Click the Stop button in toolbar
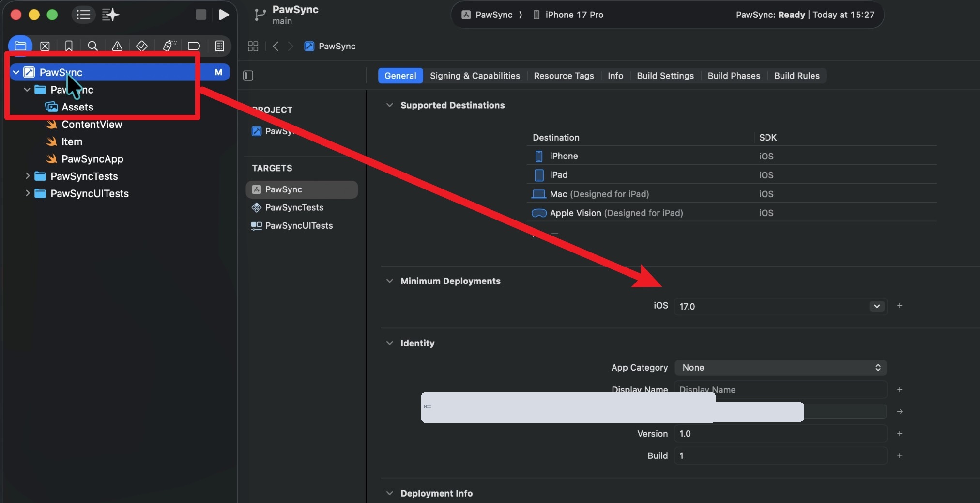Viewport: 980px width, 503px height. (x=200, y=15)
